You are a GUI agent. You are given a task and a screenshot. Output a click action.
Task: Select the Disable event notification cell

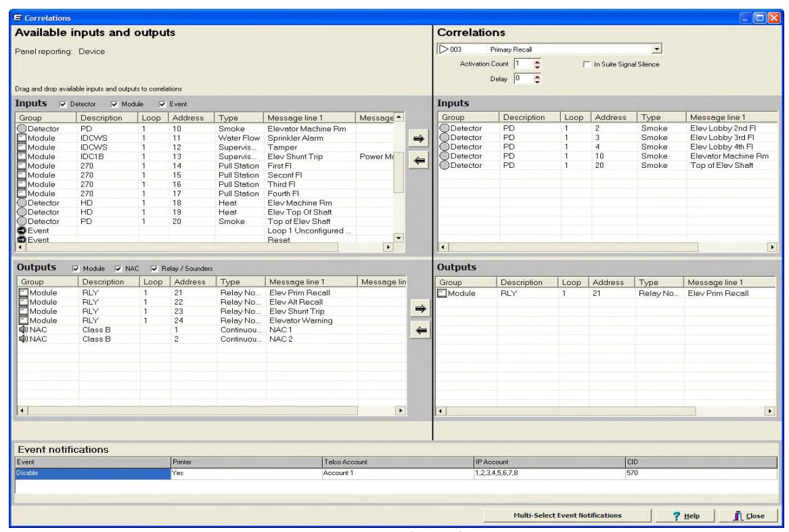click(93, 473)
